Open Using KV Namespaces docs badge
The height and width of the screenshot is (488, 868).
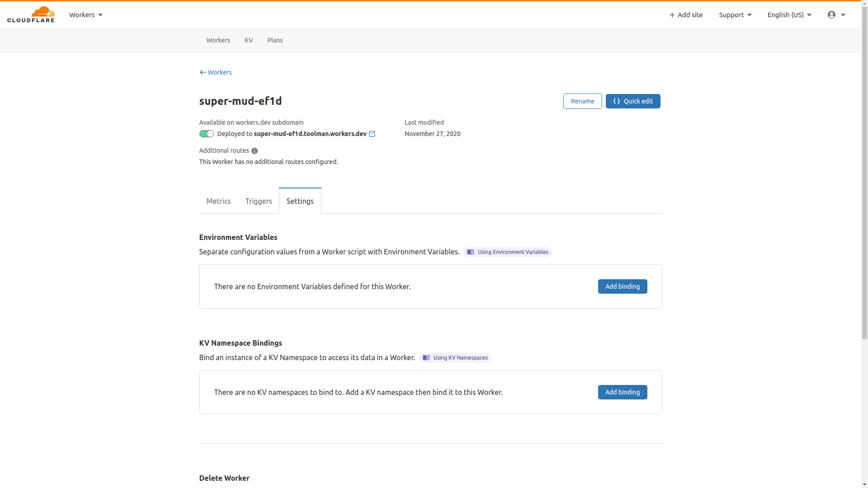[455, 358]
